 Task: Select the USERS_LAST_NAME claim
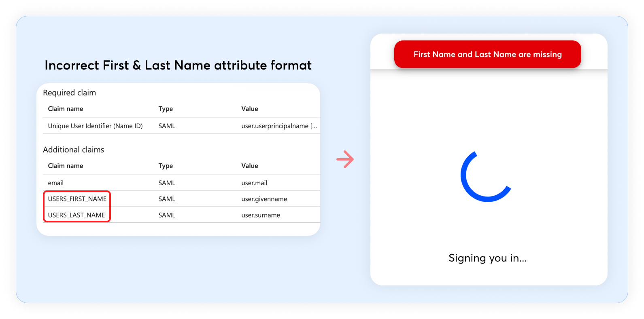coord(76,215)
